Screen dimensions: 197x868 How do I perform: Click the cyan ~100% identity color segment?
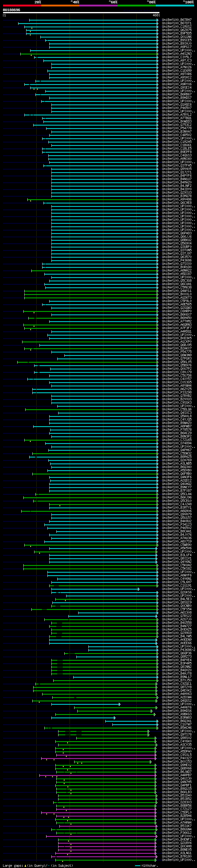[175, 6]
